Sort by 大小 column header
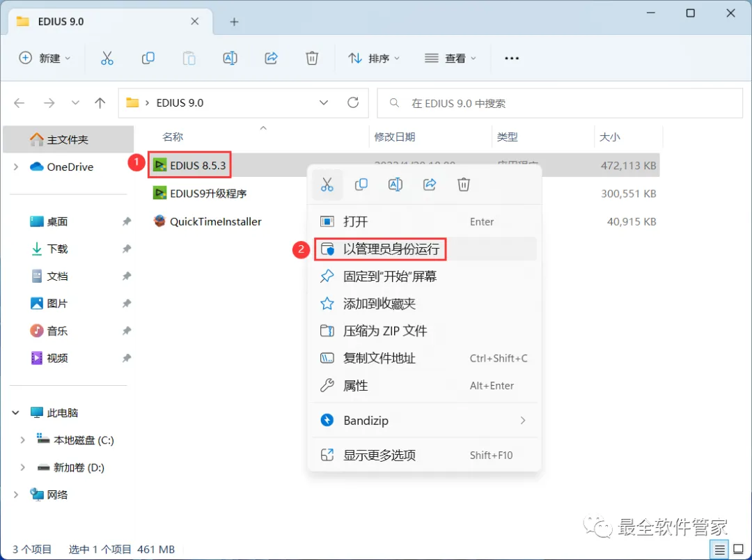 [x=609, y=137]
